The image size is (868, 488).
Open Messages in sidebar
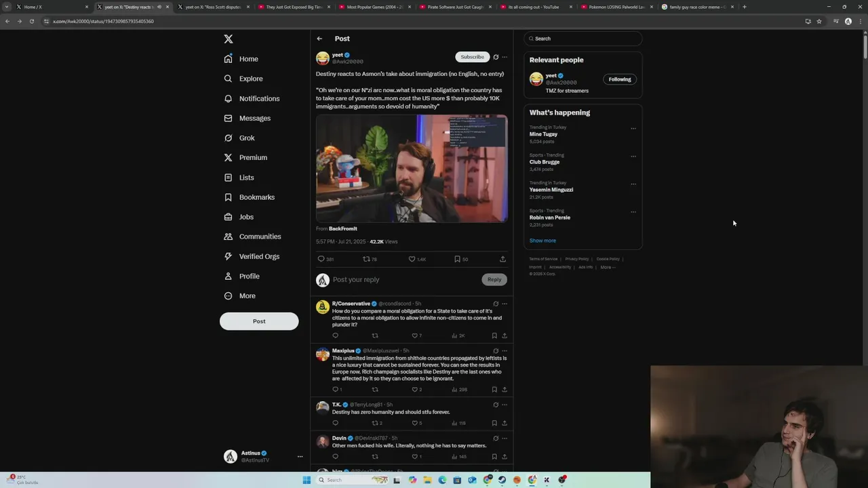tap(248, 118)
